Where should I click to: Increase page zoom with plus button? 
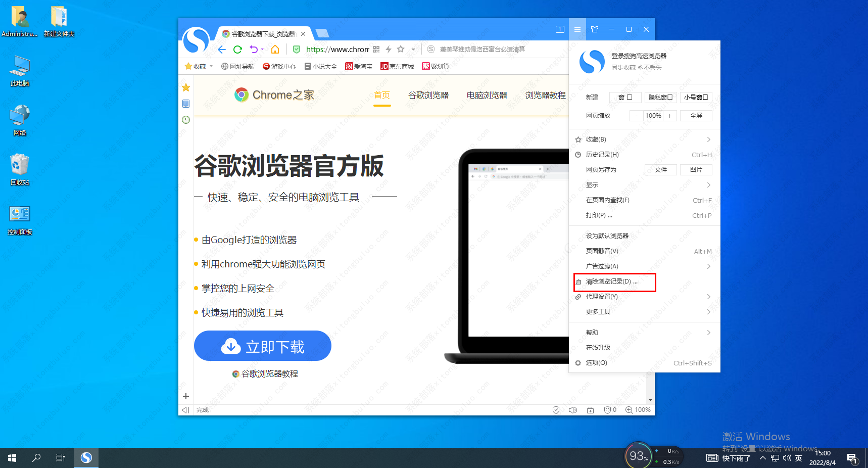tap(670, 116)
